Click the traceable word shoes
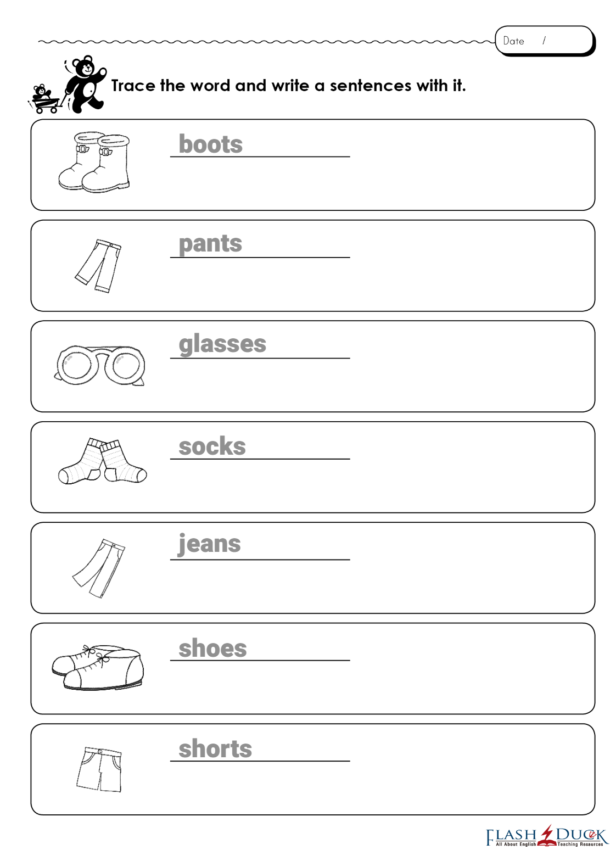Image resolution: width=616 pixels, height=855 pixels. point(212,649)
